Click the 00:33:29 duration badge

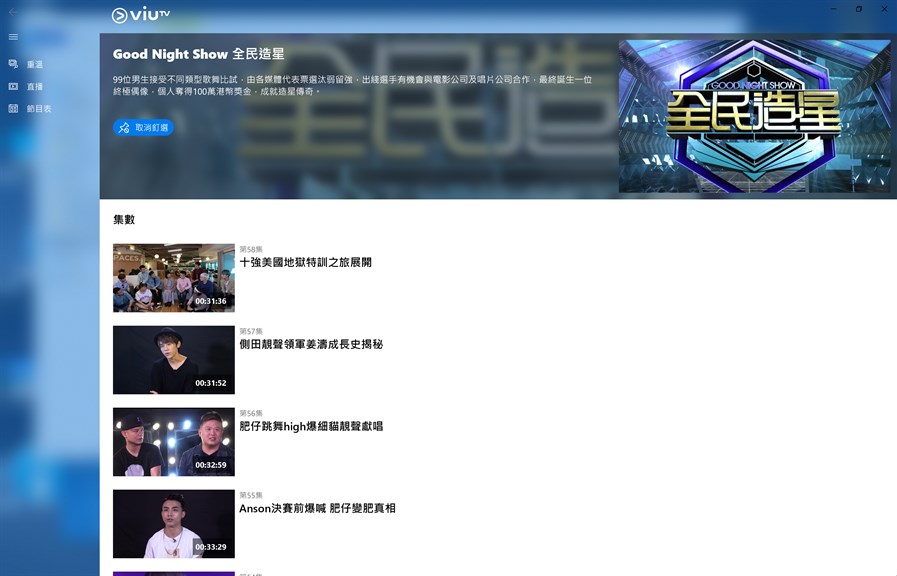211,547
